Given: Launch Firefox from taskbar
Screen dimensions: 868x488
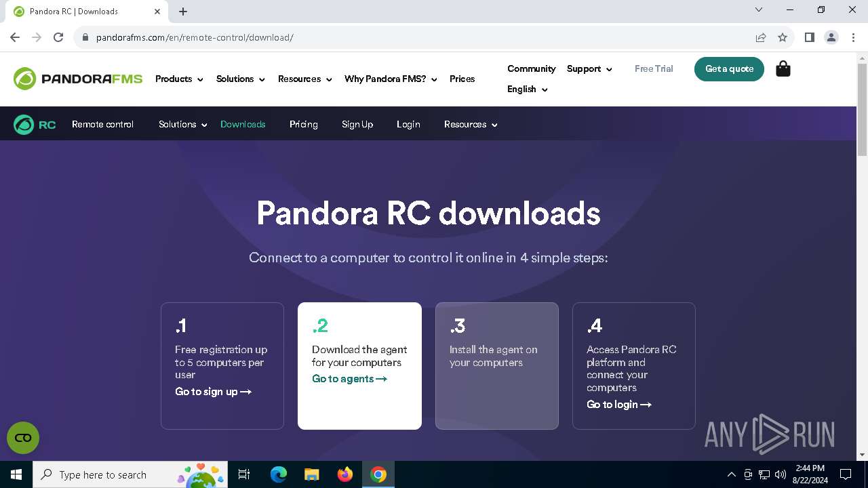Looking at the screenshot, I should point(345,474).
